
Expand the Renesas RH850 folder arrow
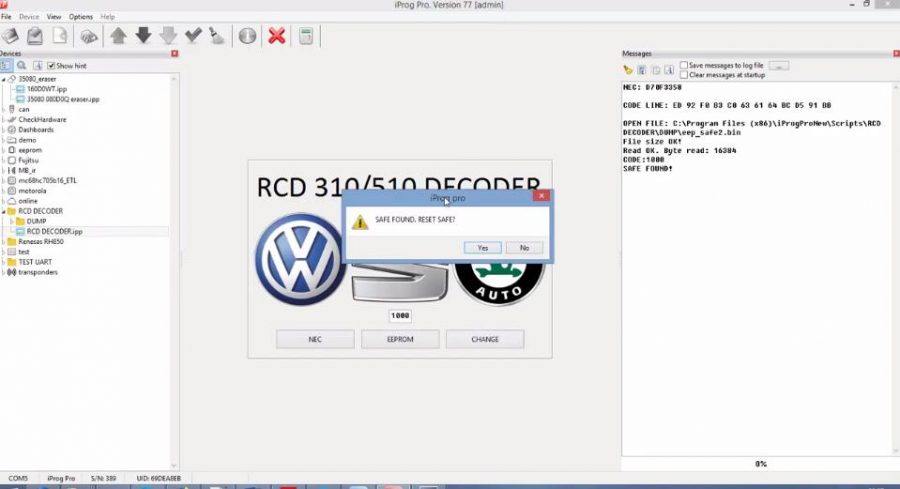pyautogui.click(x=3, y=242)
